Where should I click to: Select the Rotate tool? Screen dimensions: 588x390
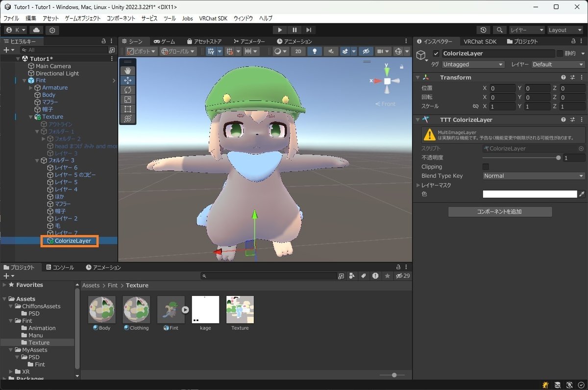coord(127,90)
